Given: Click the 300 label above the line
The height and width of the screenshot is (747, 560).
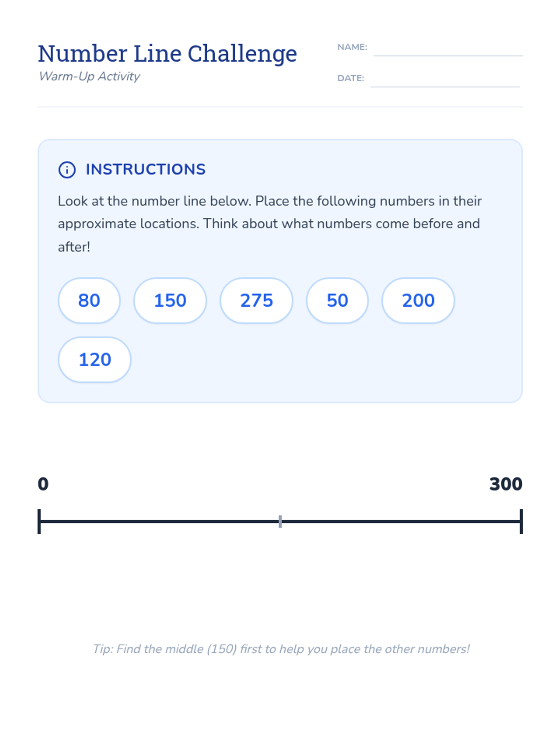Looking at the screenshot, I should (x=506, y=484).
